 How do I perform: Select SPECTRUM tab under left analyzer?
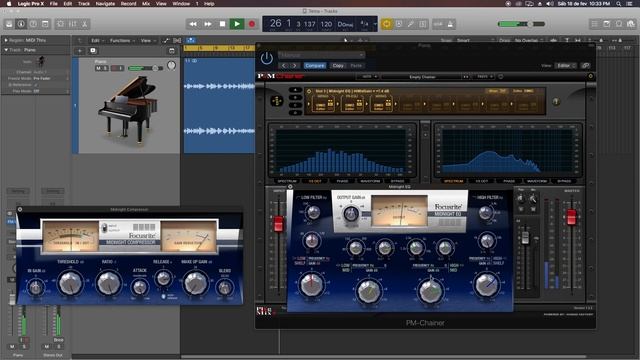tap(287, 181)
